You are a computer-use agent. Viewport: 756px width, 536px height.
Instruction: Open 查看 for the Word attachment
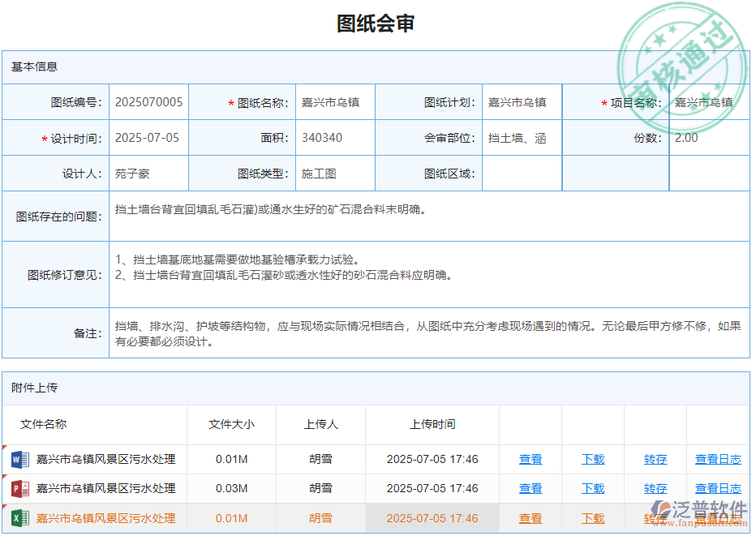pyautogui.click(x=530, y=459)
